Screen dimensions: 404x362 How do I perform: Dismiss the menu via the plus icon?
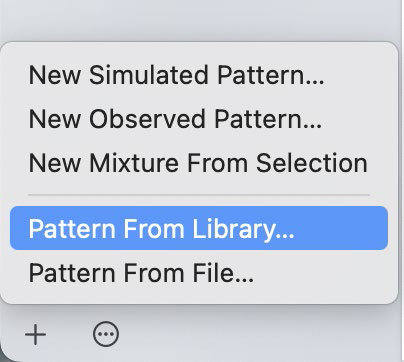tap(35, 334)
